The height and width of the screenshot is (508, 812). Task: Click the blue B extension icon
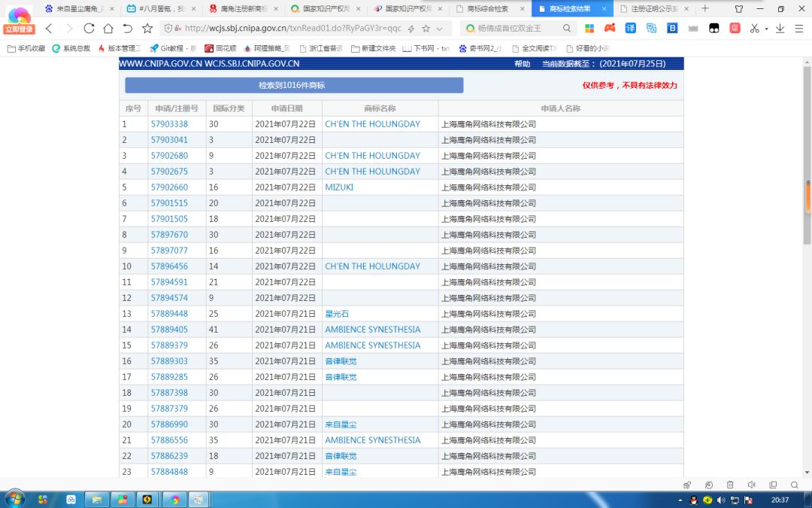[672, 29]
